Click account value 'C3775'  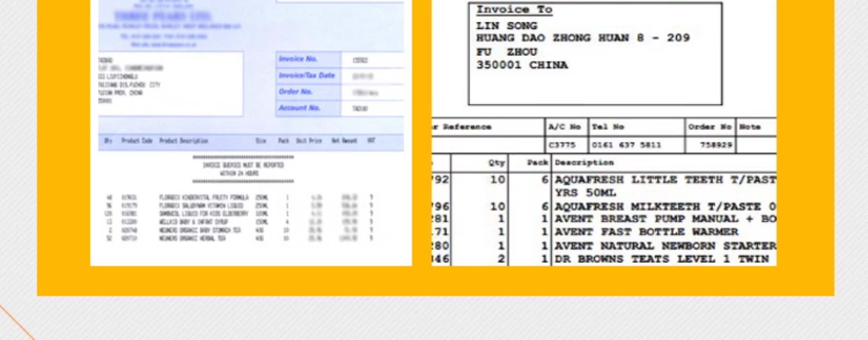point(562,145)
